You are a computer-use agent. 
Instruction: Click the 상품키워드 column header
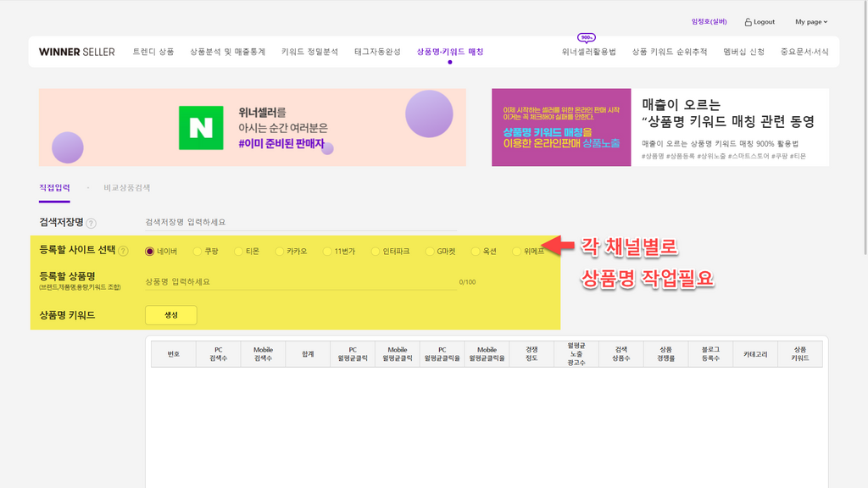tap(800, 354)
